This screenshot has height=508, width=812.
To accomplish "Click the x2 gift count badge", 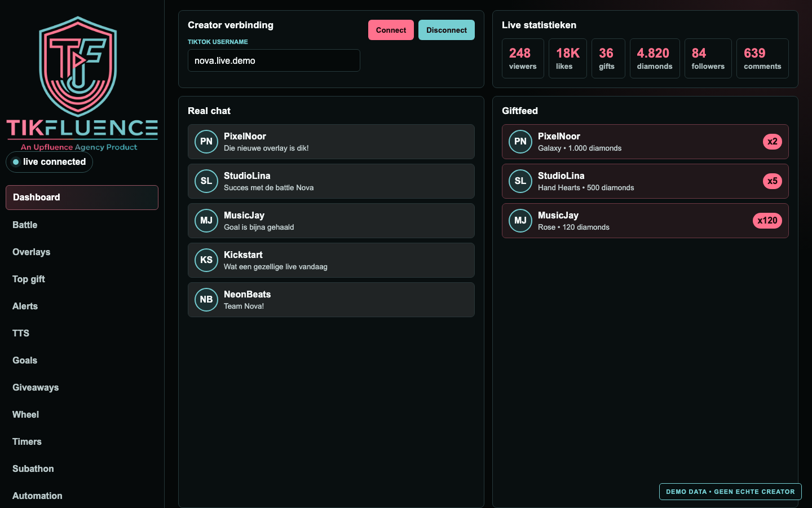I will 773,142.
